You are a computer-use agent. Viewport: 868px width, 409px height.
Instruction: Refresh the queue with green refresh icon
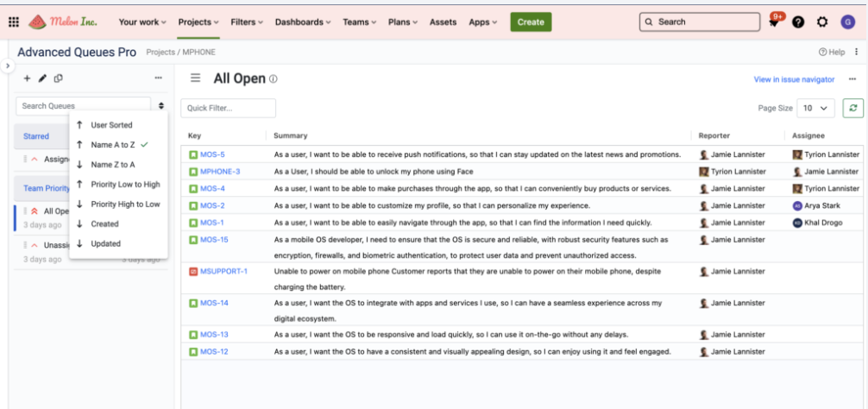(852, 108)
